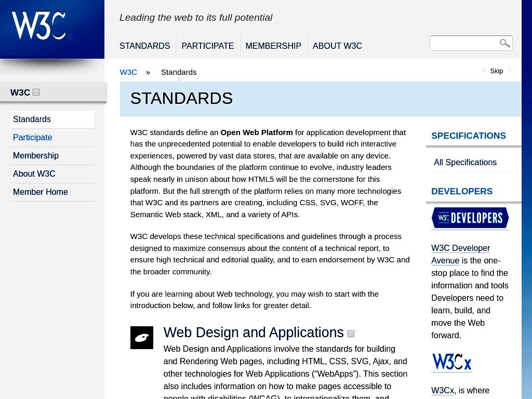Image resolution: width=532 pixels, height=399 pixels.
Task: Open the MEMBERSHIP top menu
Action: click(273, 46)
